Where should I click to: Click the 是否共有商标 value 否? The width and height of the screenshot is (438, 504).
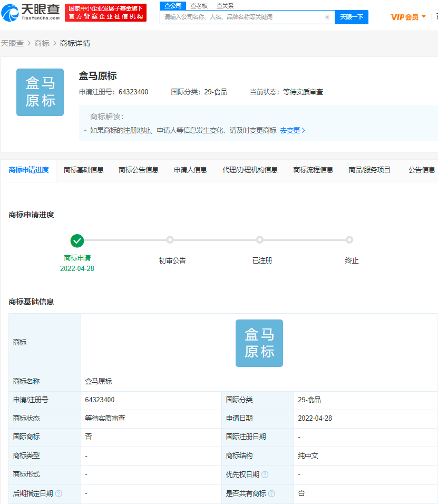[x=301, y=493]
